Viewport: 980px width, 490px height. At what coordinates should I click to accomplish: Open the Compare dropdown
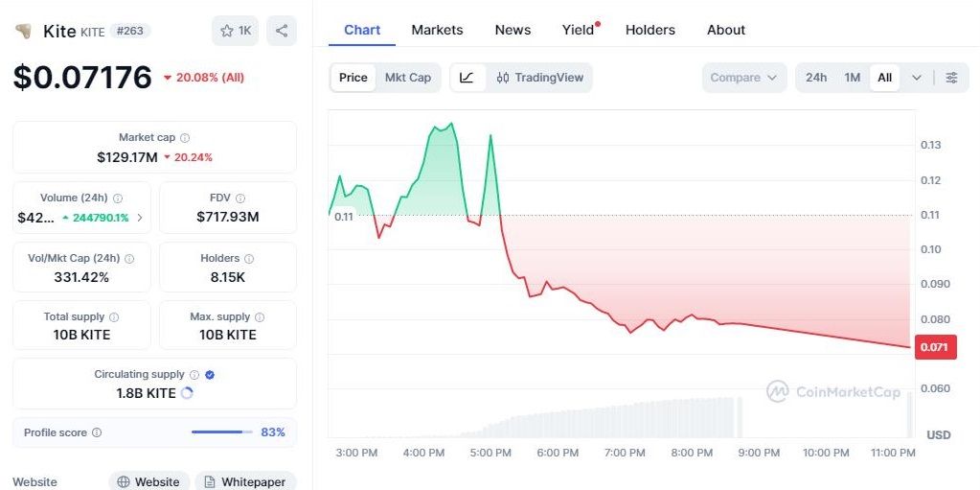point(743,78)
